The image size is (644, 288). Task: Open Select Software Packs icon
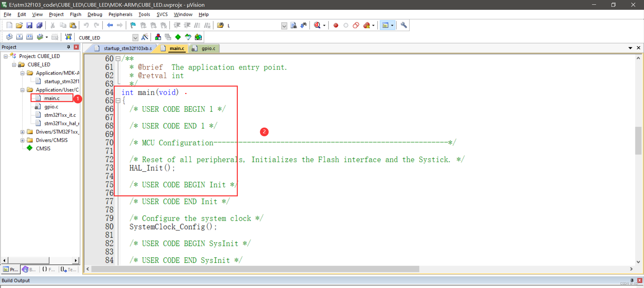point(188,37)
